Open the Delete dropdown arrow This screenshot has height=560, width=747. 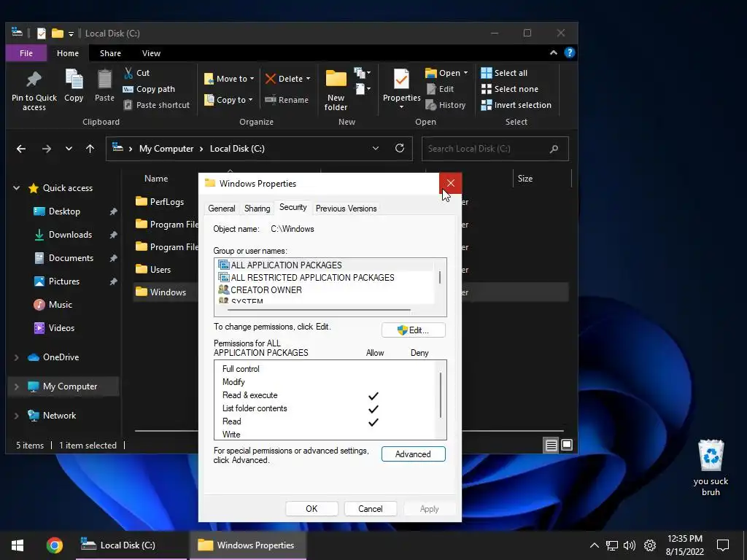(309, 79)
